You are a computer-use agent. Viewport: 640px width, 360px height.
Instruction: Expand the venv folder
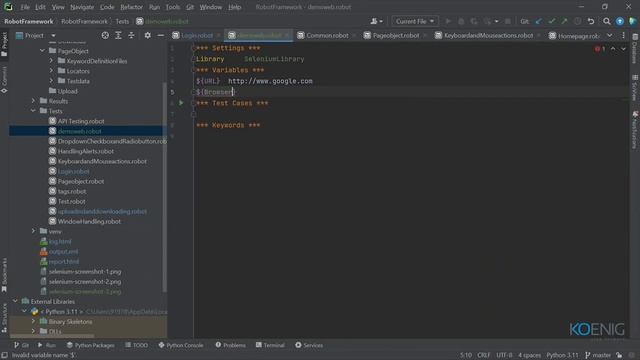coord(33,231)
